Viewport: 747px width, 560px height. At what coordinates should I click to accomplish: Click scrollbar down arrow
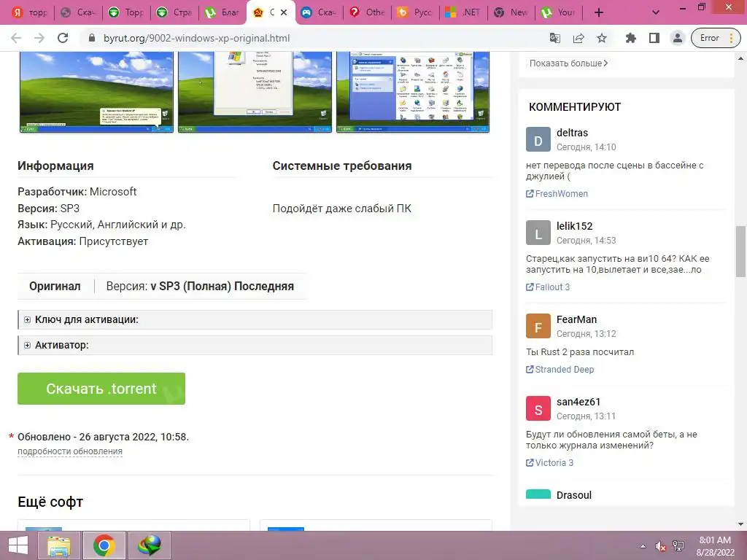coord(740,524)
